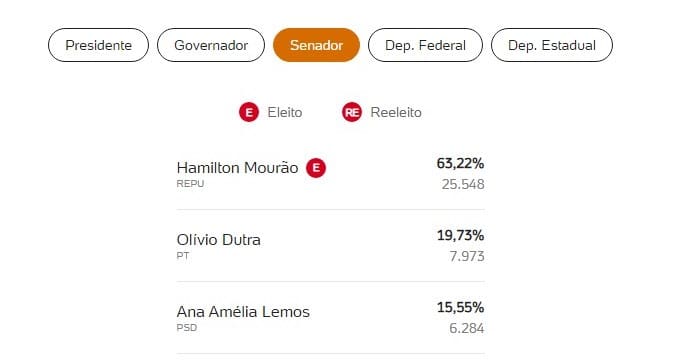685x363 pixels.
Task: Click the 63,22% vote percentage
Action: [x=460, y=164]
